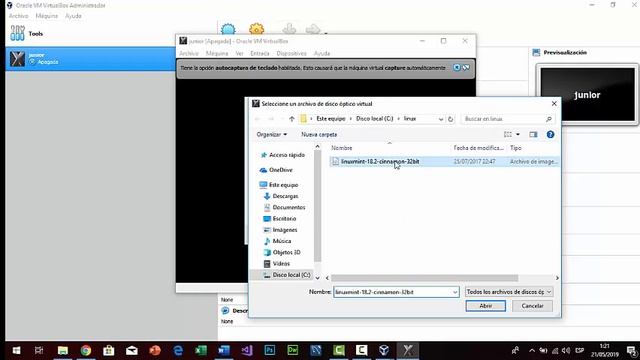This screenshot has width=640, height=360.
Task: Click the navigation pane vertical scrollbar
Action: click(x=318, y=207)
